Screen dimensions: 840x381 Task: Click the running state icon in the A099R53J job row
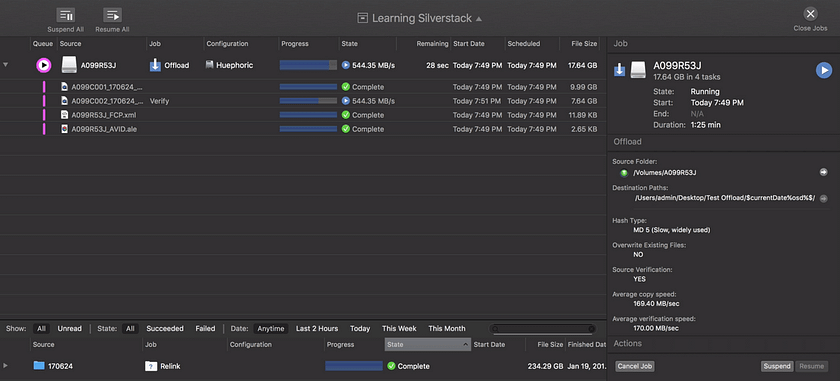[x=346, y=65]
